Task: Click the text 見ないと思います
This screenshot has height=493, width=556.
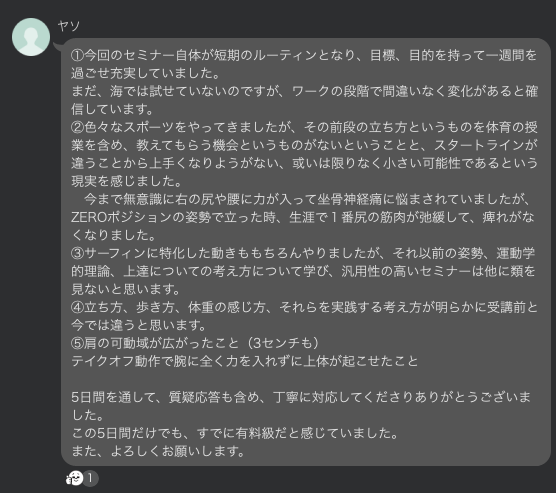Action: point(126,289)
